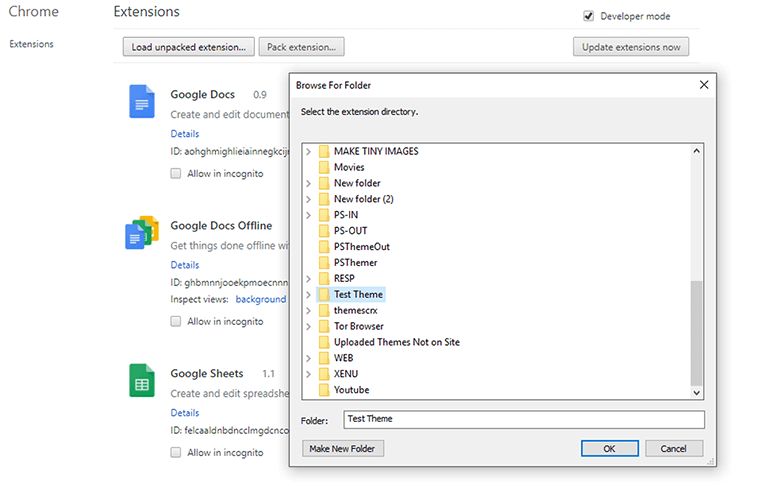Screen dimensions: 777x486
Task: Expand the Test Theme folder node
Action: click(x=309, y=294)
